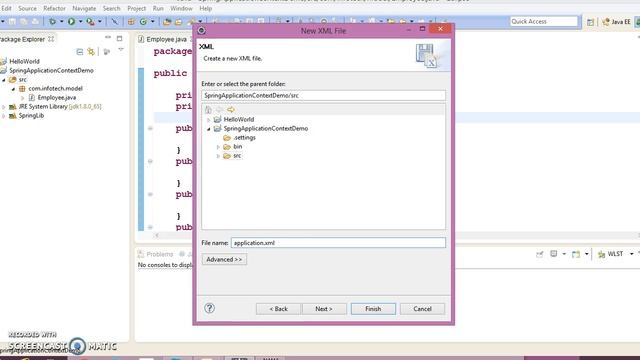The width and height of the screenshot is (640, 360).
Task: Open the Navigate menu
Action: click(x=84, y=8)
